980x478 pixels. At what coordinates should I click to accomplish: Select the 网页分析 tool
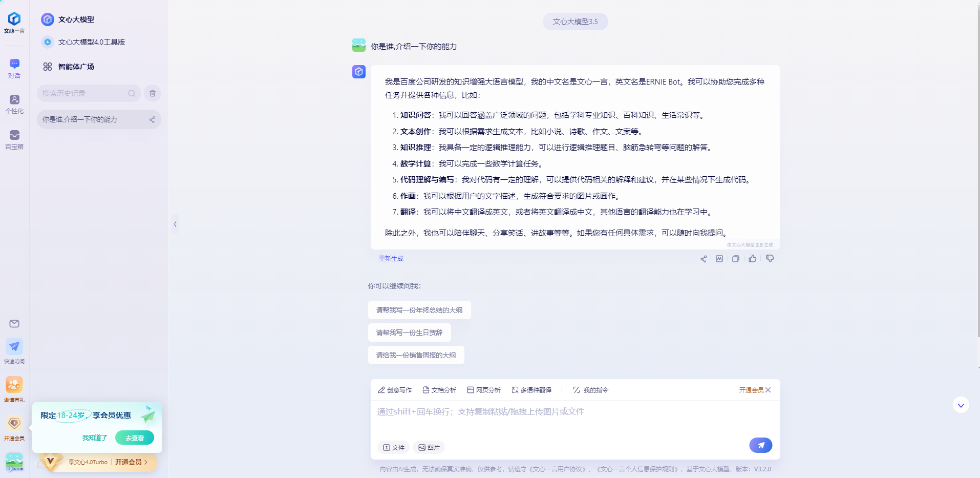tap(484, 390)
